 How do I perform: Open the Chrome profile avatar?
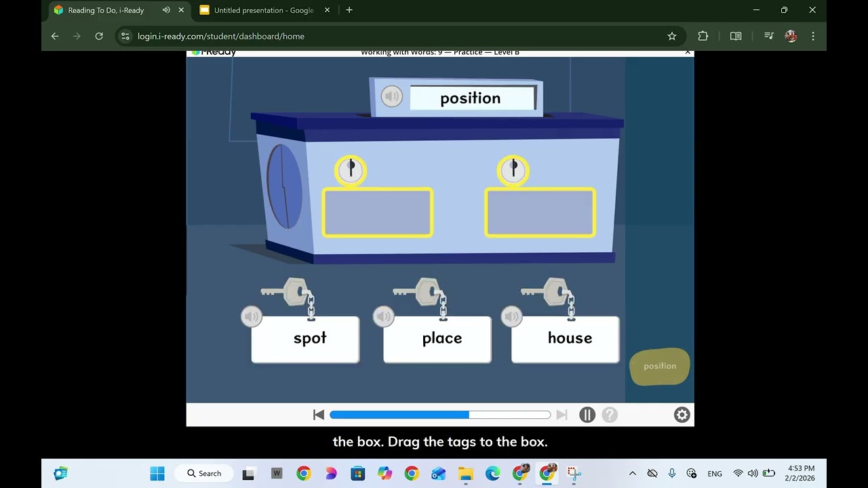[791, 36]
